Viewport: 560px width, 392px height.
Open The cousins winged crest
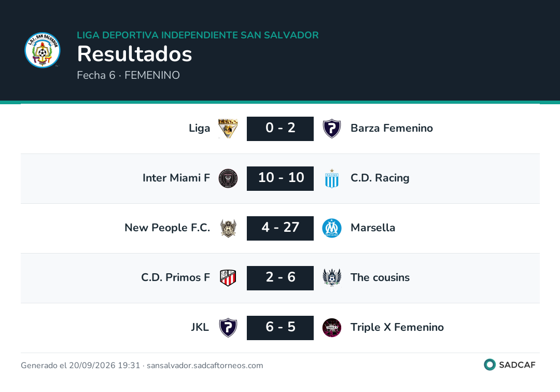click(x=332, y=278)
